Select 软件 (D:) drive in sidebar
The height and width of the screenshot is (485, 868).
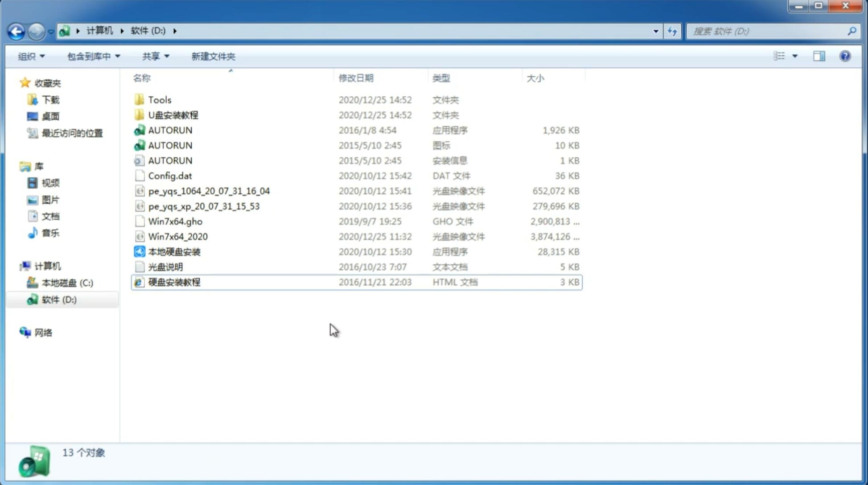coord(58,300)
